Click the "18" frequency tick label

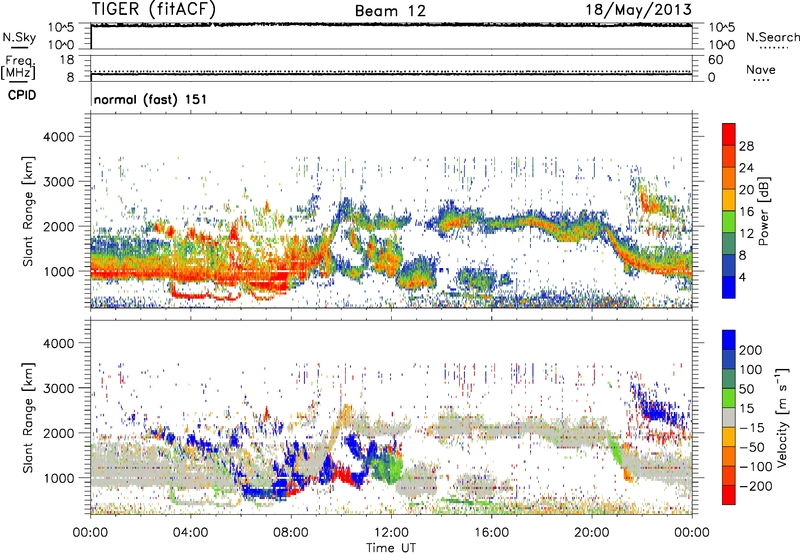pyautogui.click(x=67, y=60)
